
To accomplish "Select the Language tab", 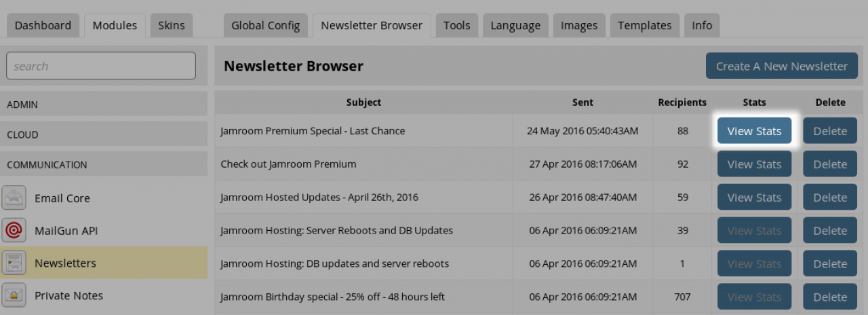I will tap(515, 26).
